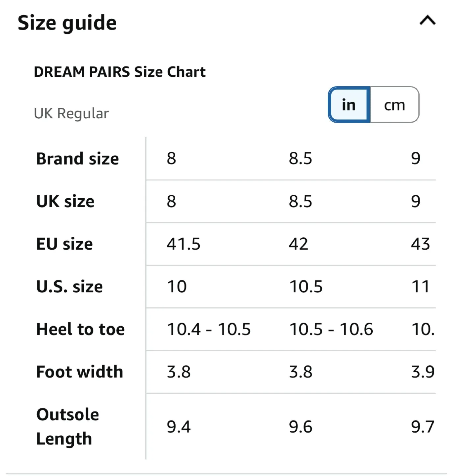This screenshot has height=476, width=453.
Task: Select the UK size row header
Action: [x=65, y=201]
